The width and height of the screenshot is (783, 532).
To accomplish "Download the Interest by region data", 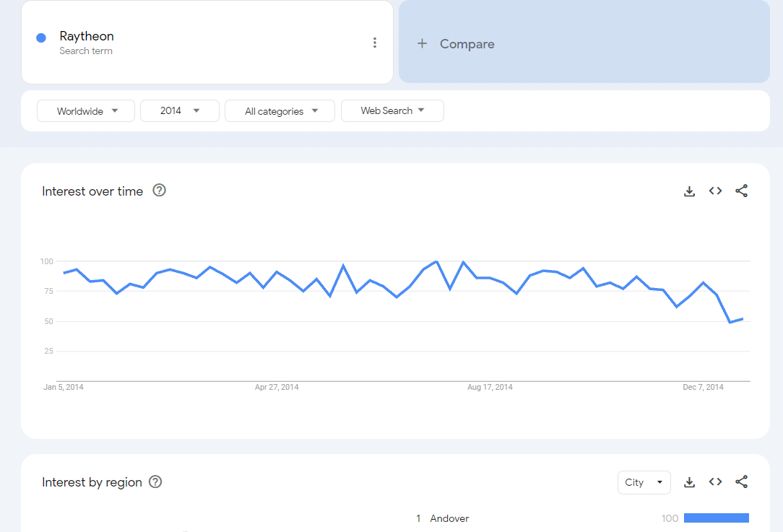I will [x=689, y=482].
